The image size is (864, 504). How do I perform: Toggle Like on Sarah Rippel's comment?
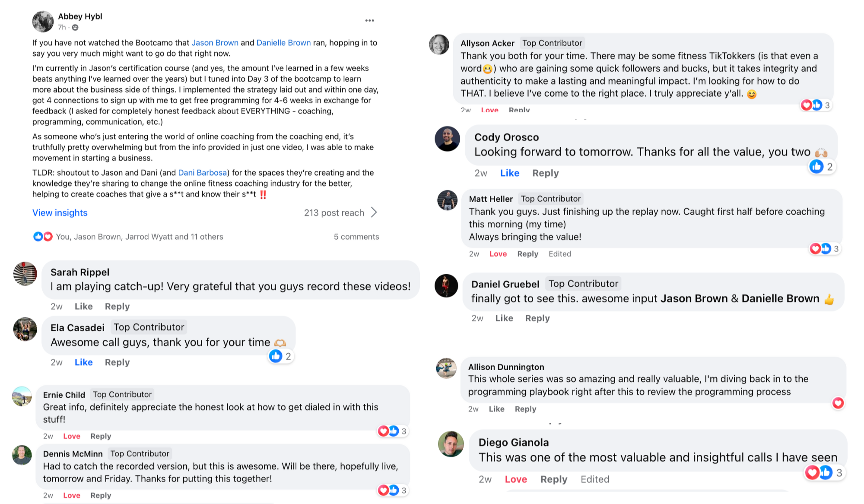tap(83, 307)
